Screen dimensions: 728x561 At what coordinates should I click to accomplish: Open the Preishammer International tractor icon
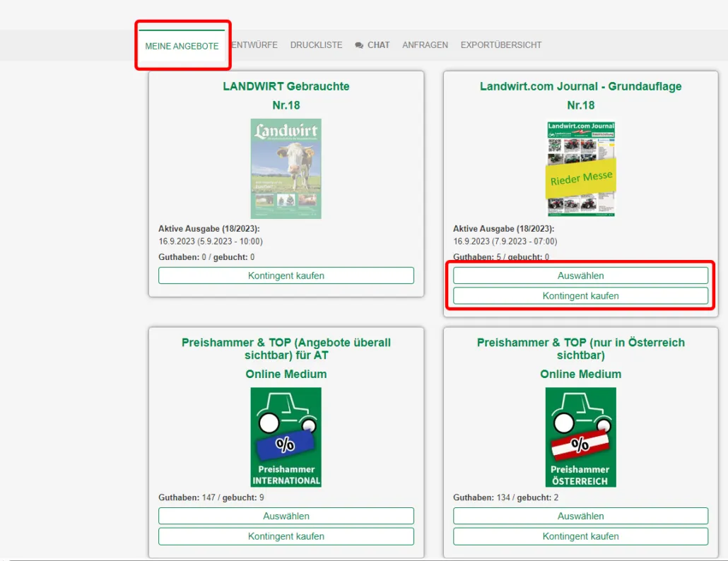tap(286, 437)
